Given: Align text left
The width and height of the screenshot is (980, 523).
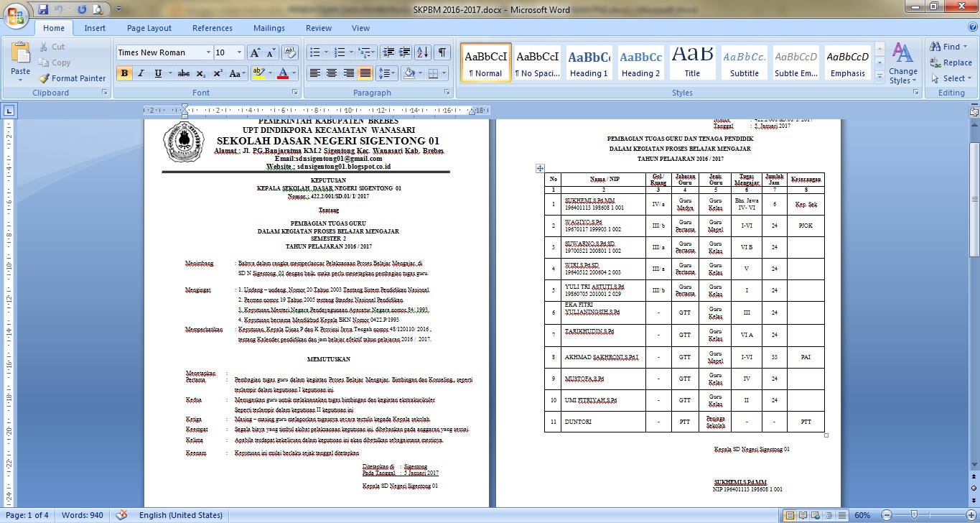Looking at the screenshot, I should coord(314,73).
